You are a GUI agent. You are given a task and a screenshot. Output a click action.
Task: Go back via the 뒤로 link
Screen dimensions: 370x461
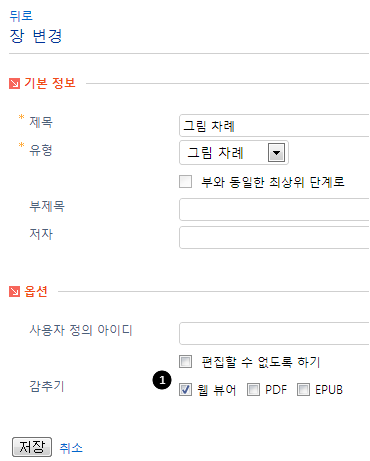[21, 16]
